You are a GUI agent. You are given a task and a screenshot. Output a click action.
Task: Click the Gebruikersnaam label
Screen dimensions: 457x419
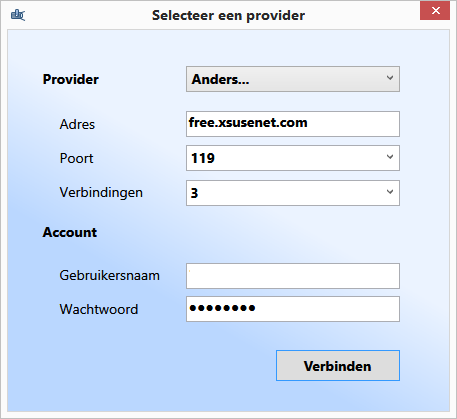click(x=110, y=276)
